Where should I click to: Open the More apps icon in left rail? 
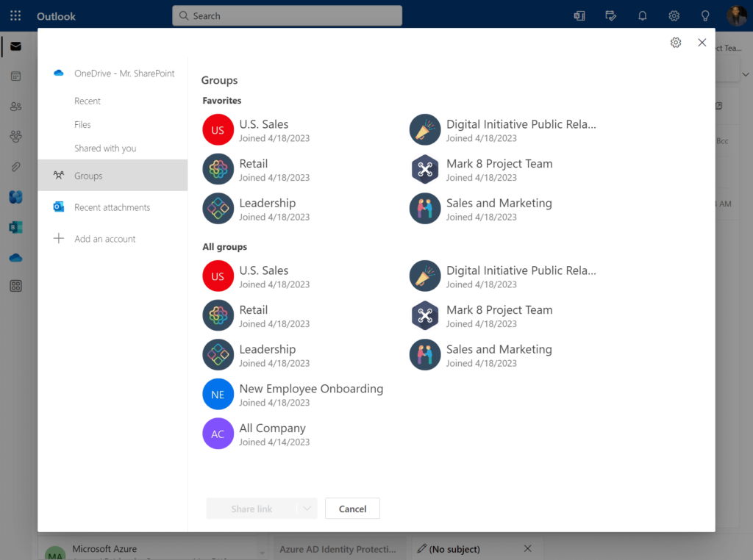tap(15, 286)
